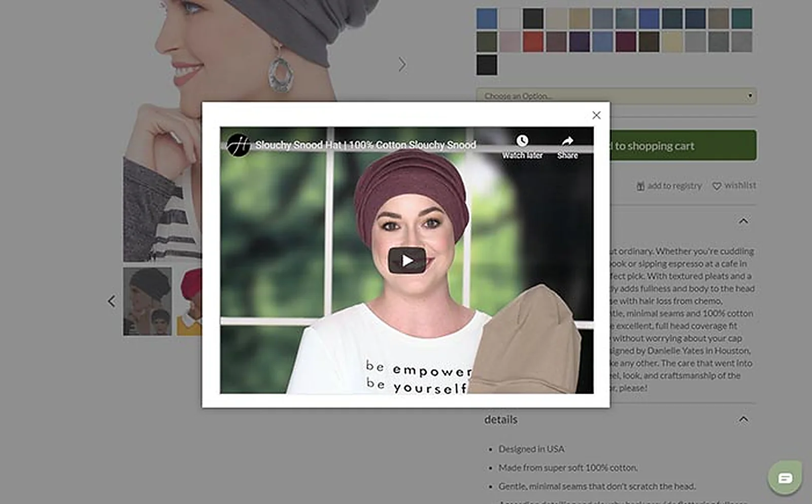Add product to wishlist via heart link
Image resolution: width=812 pixels, height=504 pixels.
pos(734,186)
